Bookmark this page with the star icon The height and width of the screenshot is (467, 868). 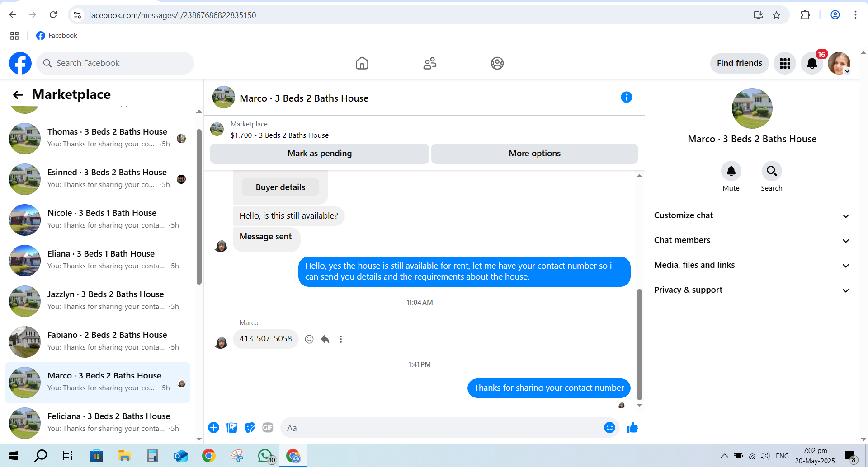pos(777,15)
